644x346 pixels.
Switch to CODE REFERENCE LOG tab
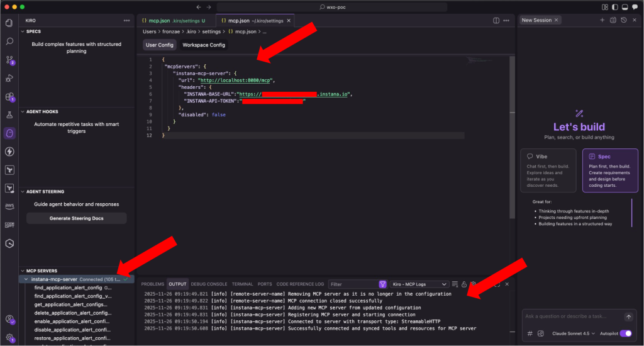[x=300, y=284]
